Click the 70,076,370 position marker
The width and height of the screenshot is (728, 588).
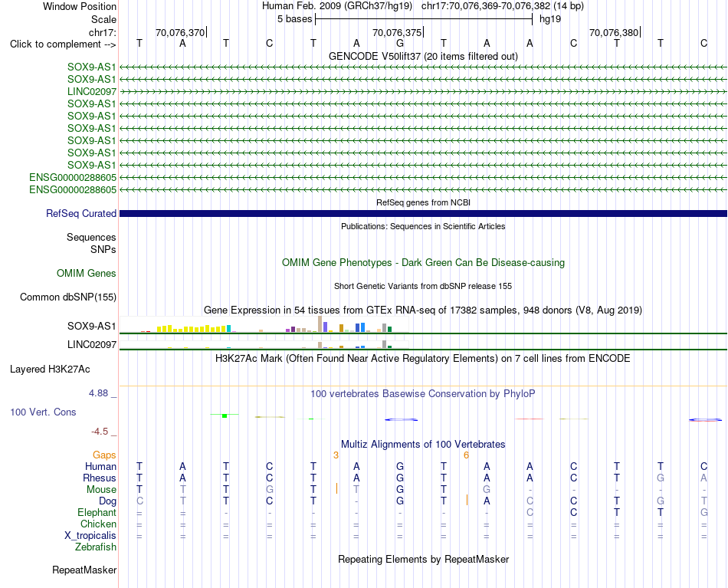tap(180, 32)
